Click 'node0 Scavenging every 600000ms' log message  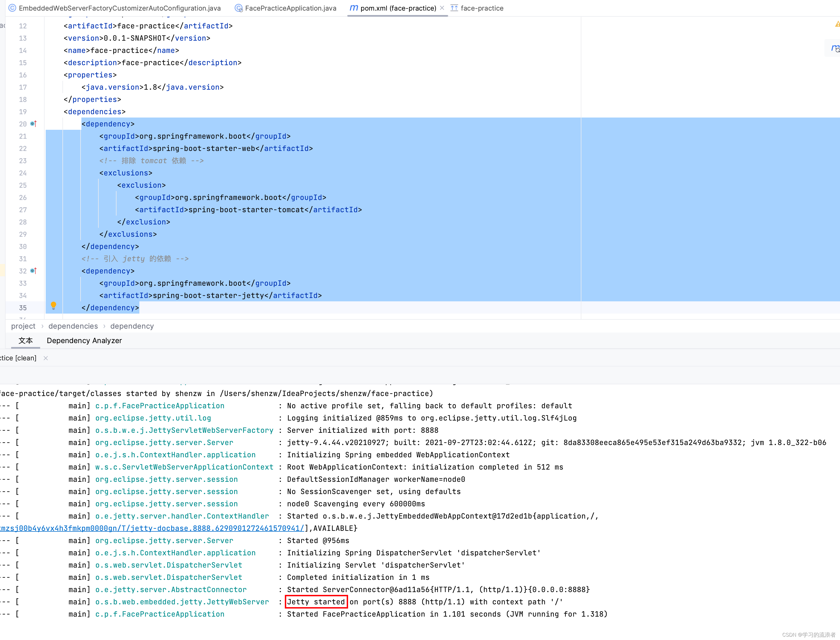[x=356, y=504]
